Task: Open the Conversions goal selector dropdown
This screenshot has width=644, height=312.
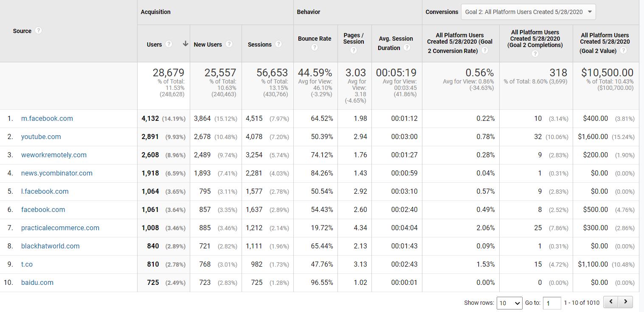Action: [x=528, y=12]
